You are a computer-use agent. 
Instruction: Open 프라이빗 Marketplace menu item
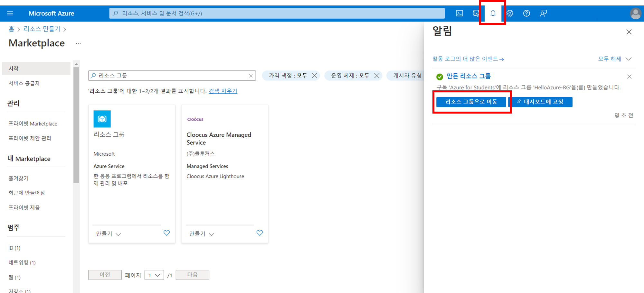pos(33,124)
